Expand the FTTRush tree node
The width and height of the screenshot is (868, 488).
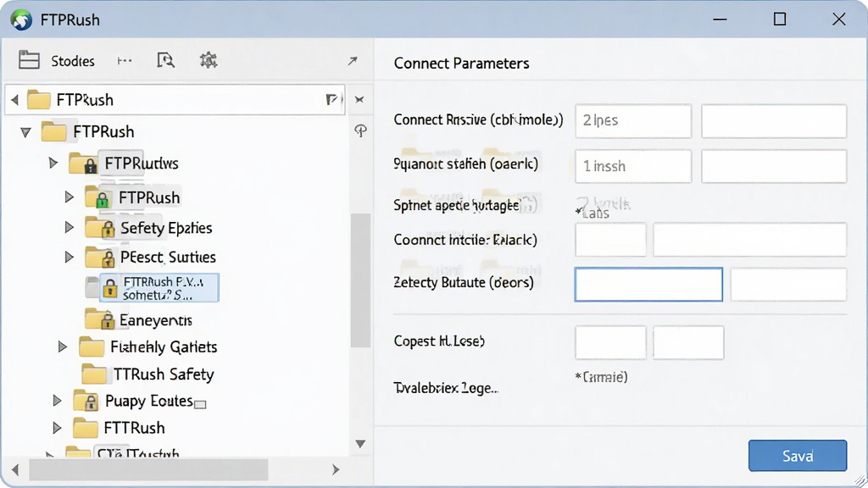pos(57,428)
